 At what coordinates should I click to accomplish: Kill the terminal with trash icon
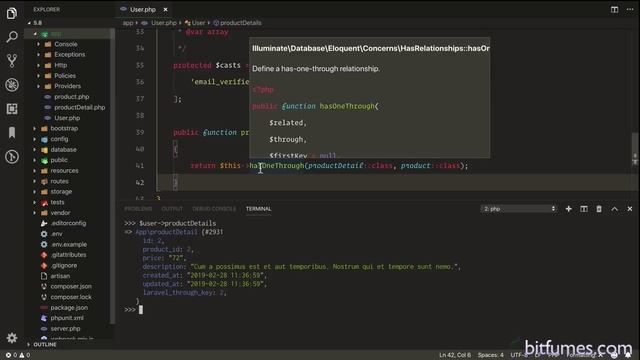(599, 209)
